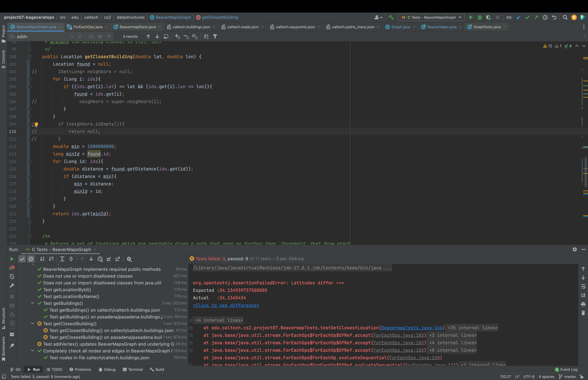Open run configuration dropdown 'C Tests - BeaverMapsGraph'
The height and width of the screenshot is (380, 588).
coord(431,17)
